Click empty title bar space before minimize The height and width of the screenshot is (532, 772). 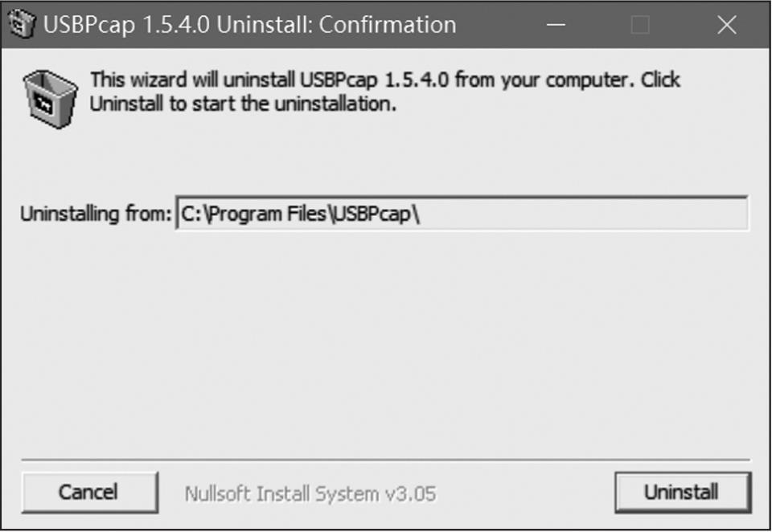[499, 25]
